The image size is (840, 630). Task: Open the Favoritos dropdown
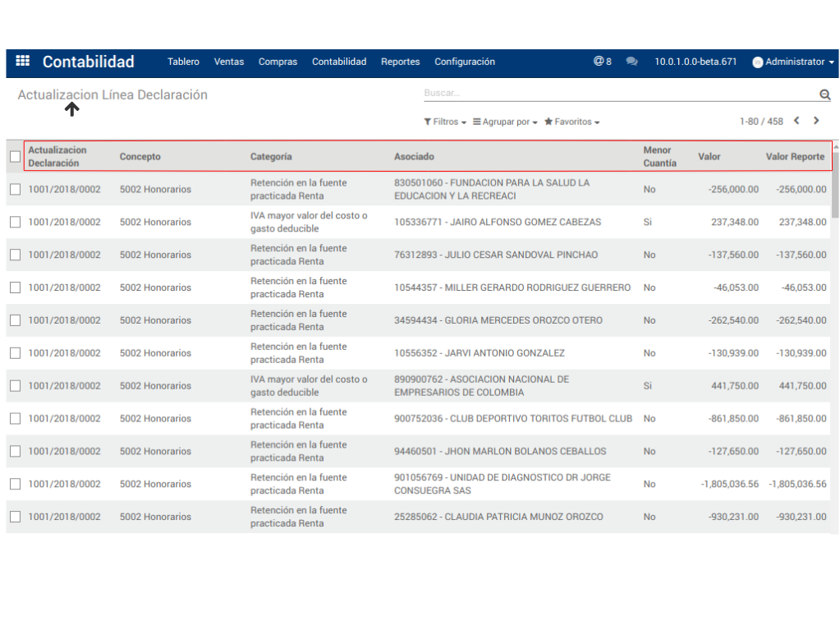(x=571, y=122)
